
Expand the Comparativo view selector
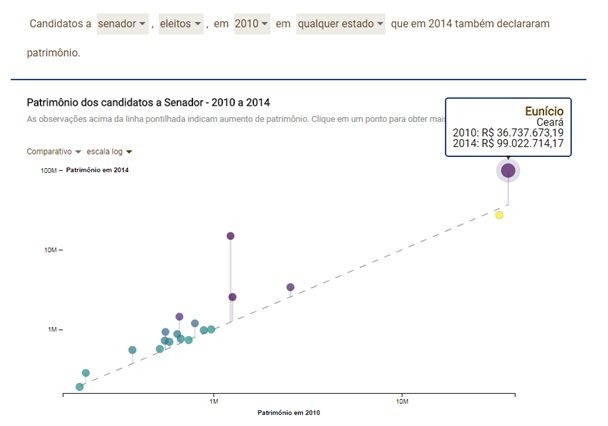tap(54, 152)
